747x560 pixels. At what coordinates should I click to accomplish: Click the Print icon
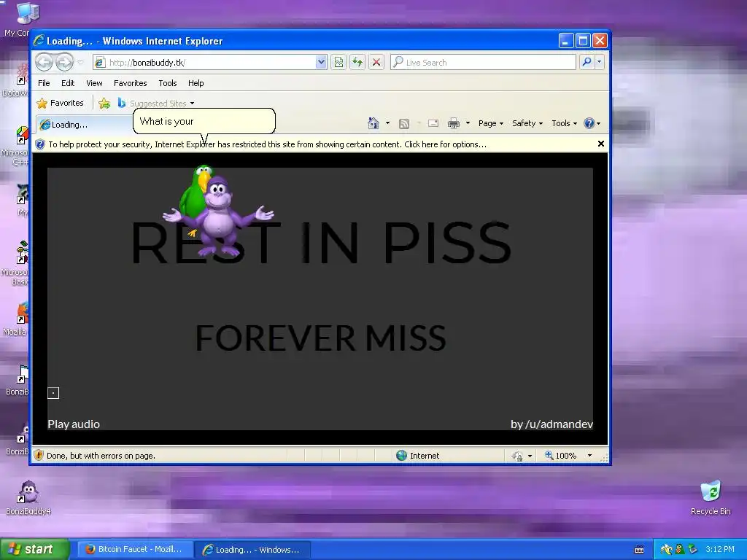point(454,123)
